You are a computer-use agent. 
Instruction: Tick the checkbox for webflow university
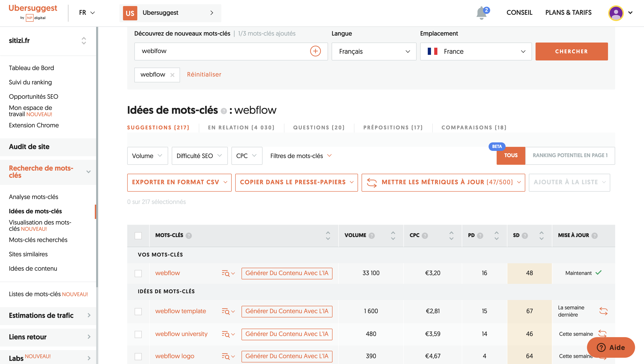138,334
